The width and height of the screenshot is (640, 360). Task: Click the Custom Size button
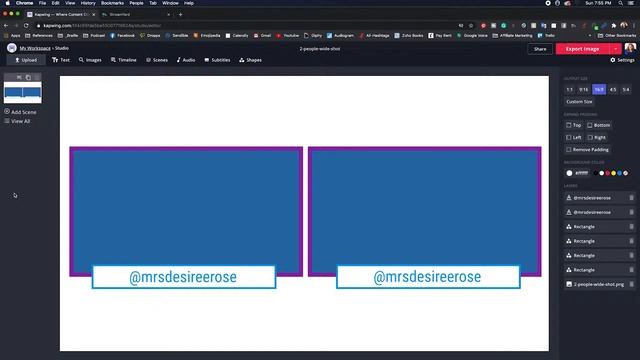pyautogui.click(x=579, y=102)
